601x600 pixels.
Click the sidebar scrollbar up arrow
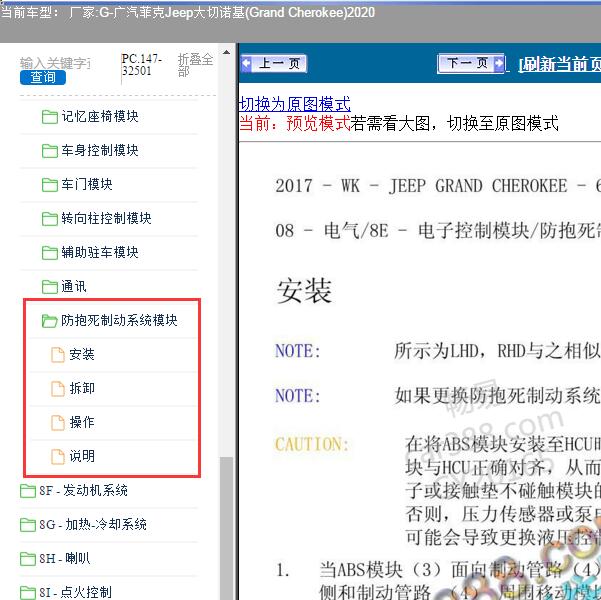tap(226, 52)
